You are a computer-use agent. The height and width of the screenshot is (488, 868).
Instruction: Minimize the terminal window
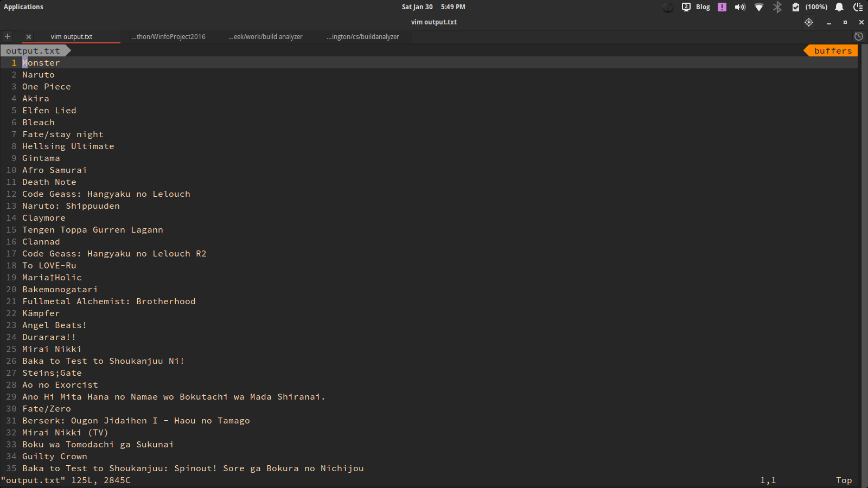point(829,23)
